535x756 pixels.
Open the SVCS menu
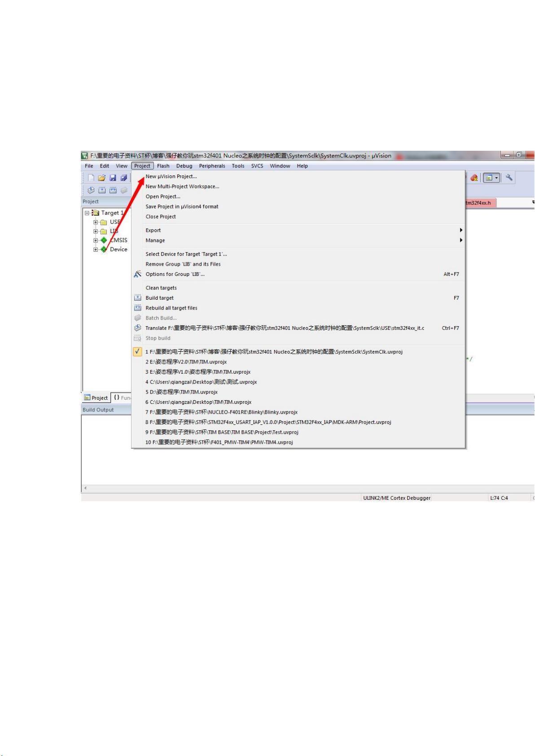coord(257,166)
